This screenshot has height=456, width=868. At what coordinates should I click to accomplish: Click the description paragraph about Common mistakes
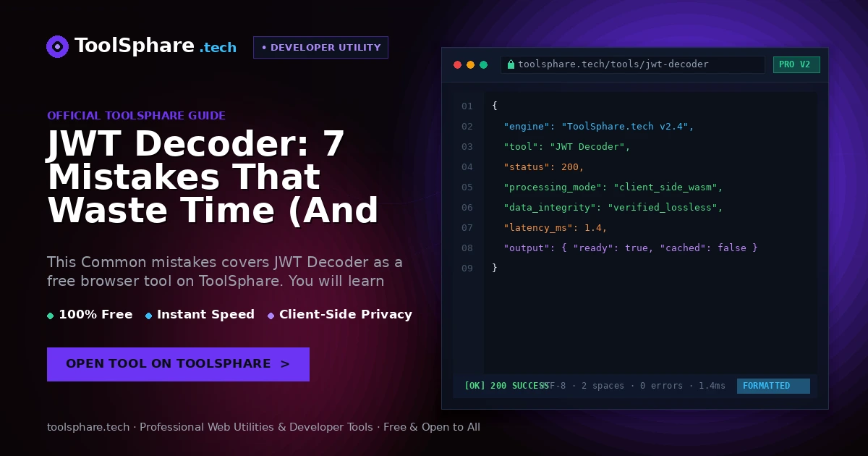(225, 271)
